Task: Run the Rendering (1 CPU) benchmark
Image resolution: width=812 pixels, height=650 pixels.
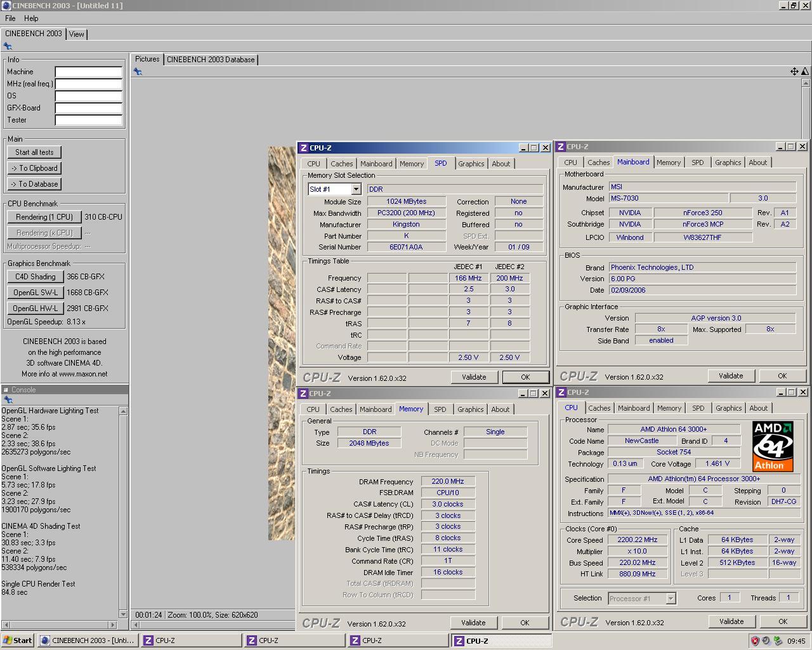Action: [x=44, y=217]
